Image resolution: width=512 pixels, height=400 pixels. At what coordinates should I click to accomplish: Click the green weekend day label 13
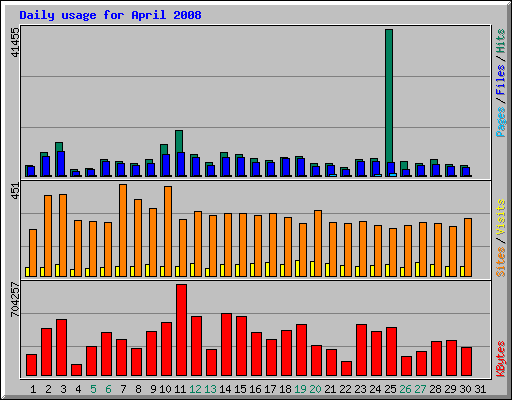click(x=210, y=389)
